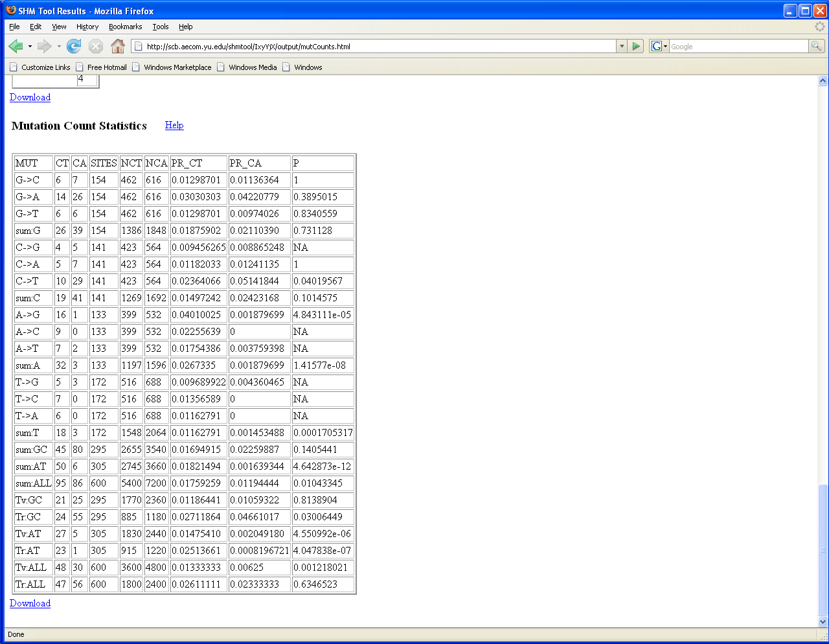Click the Stop loading icon
The width and height of the screenshot is (829, 644).
(x=96, y=46)
